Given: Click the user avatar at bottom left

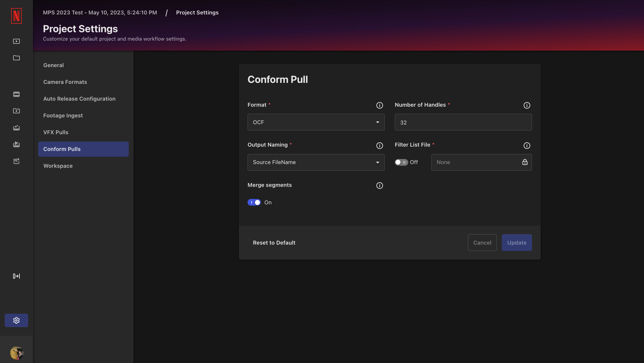Looking at the screenshot, I should coord(16,353).
